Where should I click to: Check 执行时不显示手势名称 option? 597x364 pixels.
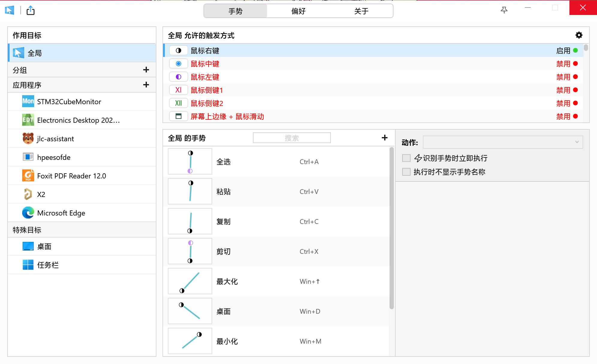pyautogui.click(x=406, y=172)
